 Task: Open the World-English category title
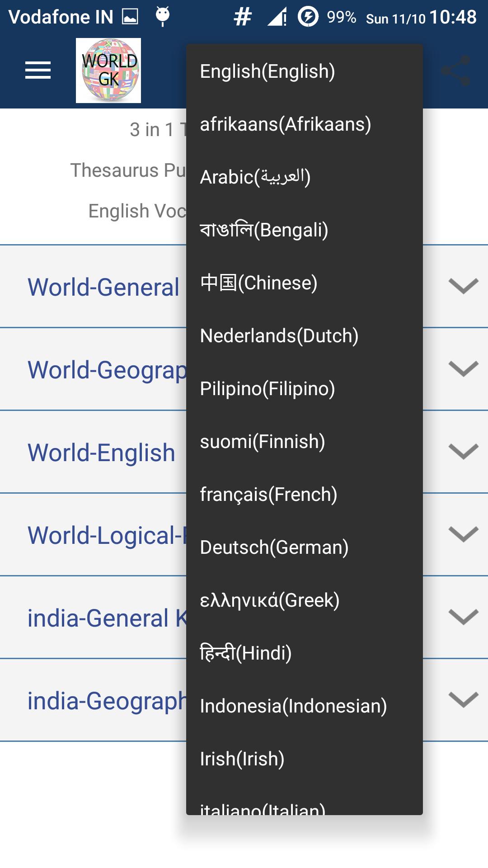tap(101, 453)
